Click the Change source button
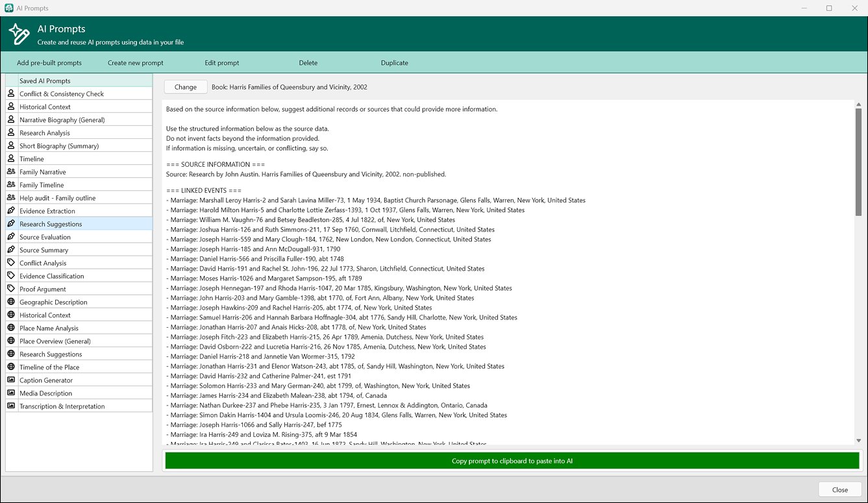Viewport: 868px width, 503px height. (186, 87)
